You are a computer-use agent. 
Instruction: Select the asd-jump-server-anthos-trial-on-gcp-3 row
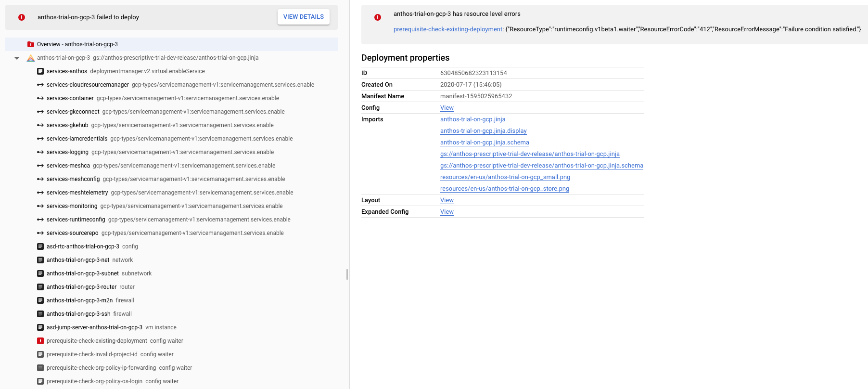click(x=171, y=327)
